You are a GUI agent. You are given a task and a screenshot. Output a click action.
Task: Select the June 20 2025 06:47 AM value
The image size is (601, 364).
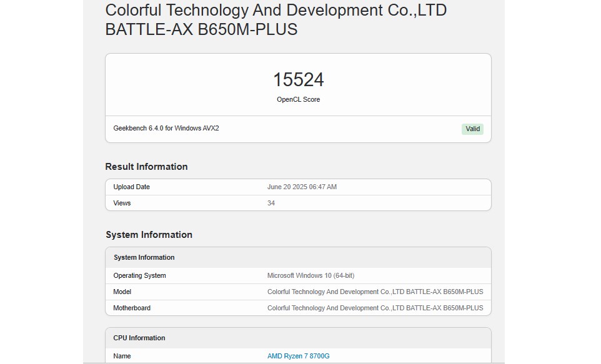(302, 187)
